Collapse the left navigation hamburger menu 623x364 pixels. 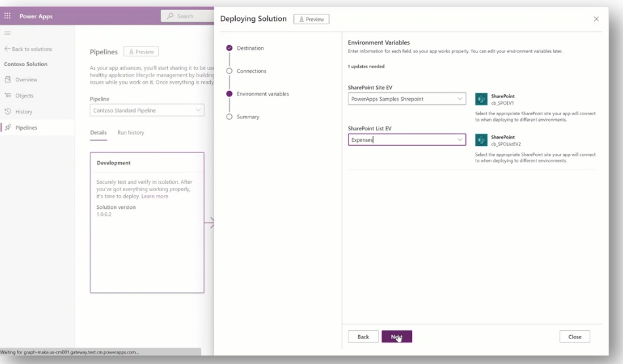click(x=7, y=33)
